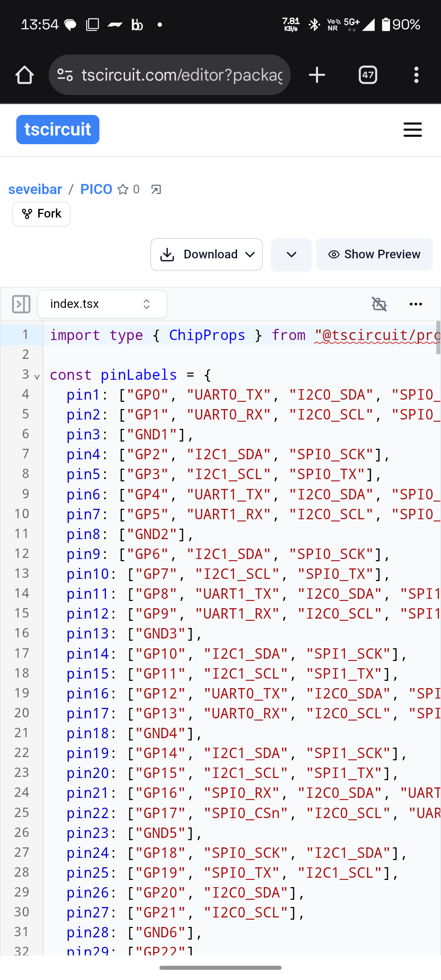Open the editor more-options ellipsis menu
Image resolution: width=441 pixels, height=980 pixels.
pos(416,304)
